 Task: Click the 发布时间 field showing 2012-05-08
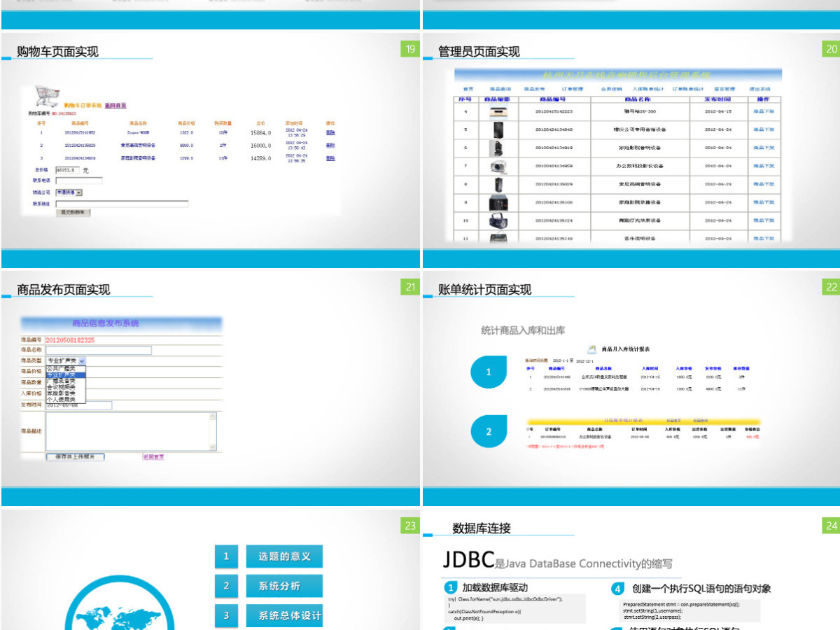[79, 405]
